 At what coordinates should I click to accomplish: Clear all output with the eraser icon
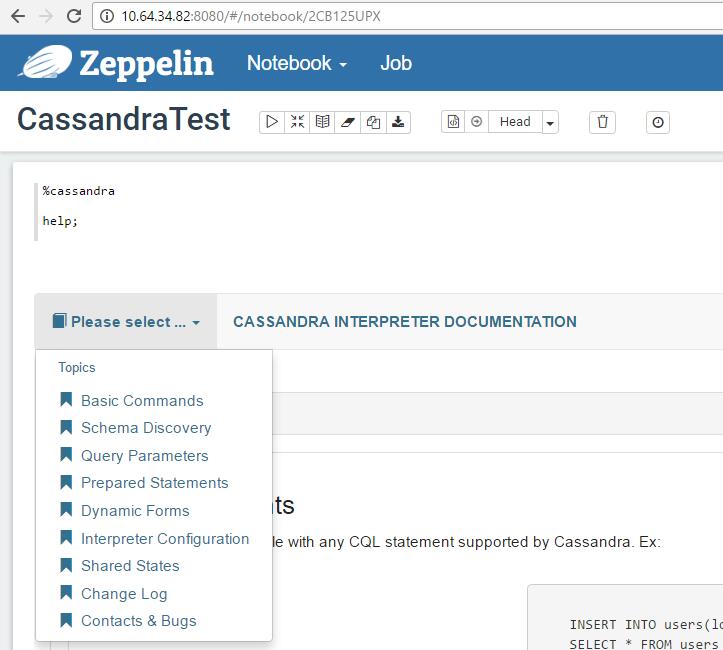[x=348, y=122]
